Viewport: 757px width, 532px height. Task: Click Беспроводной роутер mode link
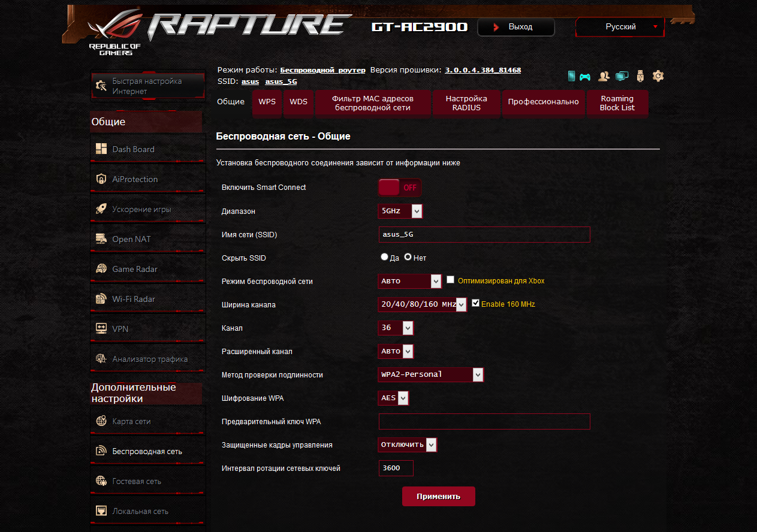(322, 70)
